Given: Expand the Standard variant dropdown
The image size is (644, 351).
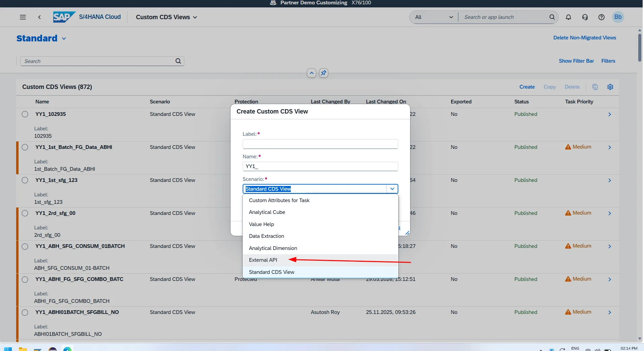Looking at the screenshot, I should pyautogui.click(x=64, y=39).
